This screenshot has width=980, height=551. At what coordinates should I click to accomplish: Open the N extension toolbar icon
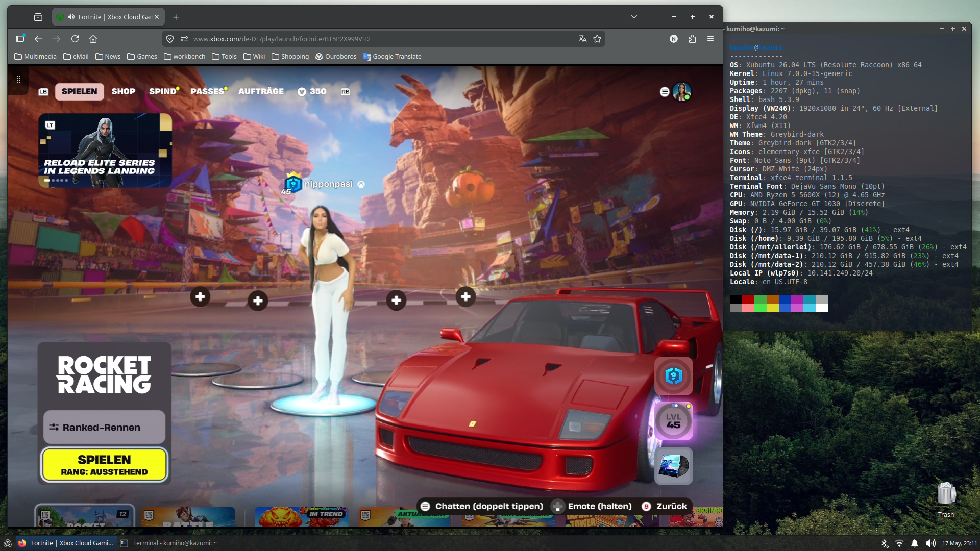(x=674, y=39)
